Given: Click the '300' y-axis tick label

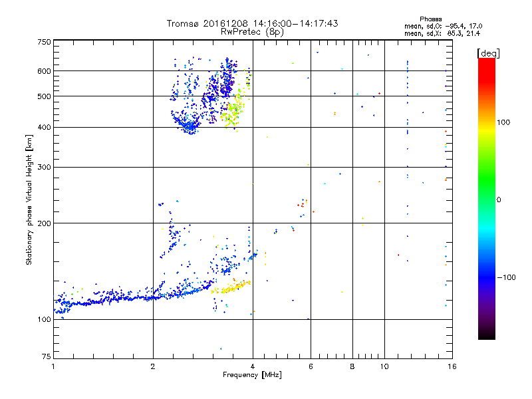Looking at the screenshot, I should point(44,168).
